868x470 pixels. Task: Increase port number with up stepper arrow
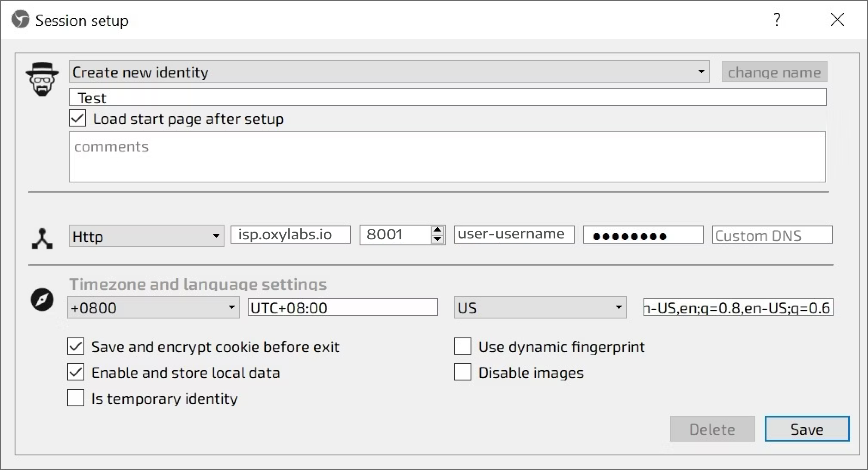(437, 230)
